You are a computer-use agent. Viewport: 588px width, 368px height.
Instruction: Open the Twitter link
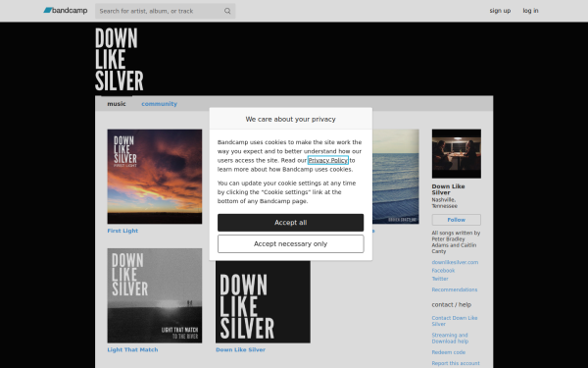pyautogui.click(x=440, y=279)
